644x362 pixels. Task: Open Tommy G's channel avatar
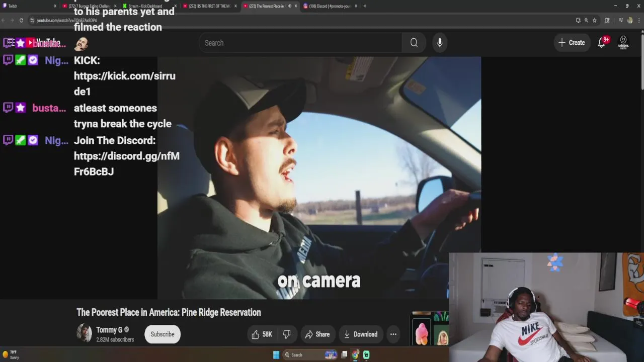click(84, 333)
